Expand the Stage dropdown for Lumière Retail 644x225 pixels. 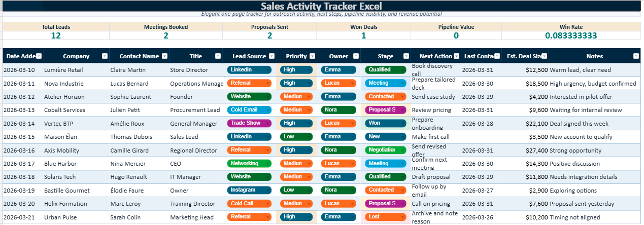click(402, 70)
